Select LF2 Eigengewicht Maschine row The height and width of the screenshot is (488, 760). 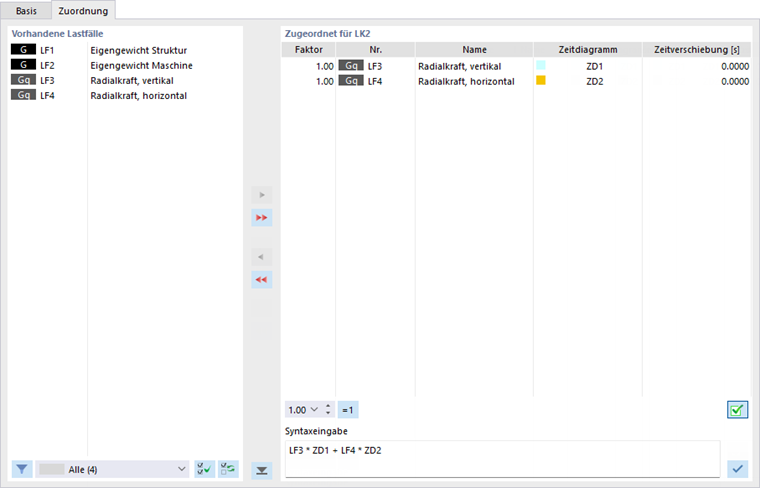tap(125, 65)
